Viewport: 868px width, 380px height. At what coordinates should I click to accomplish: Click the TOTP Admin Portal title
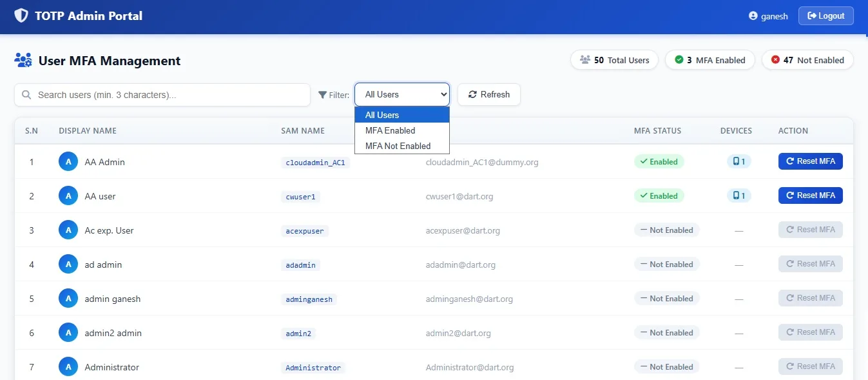89,15
